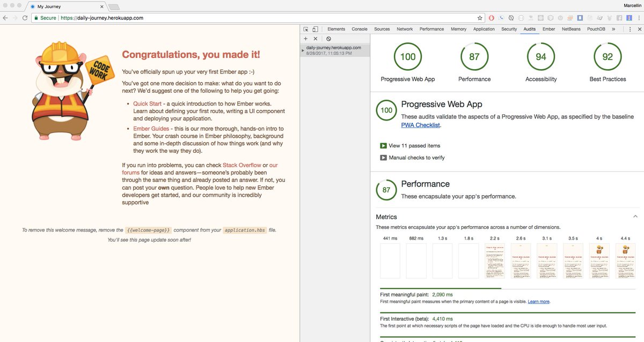This screenshot has width=644, height=342.
Task: Click the Accessibility 94 score gauge
Action: pos(541,57)
